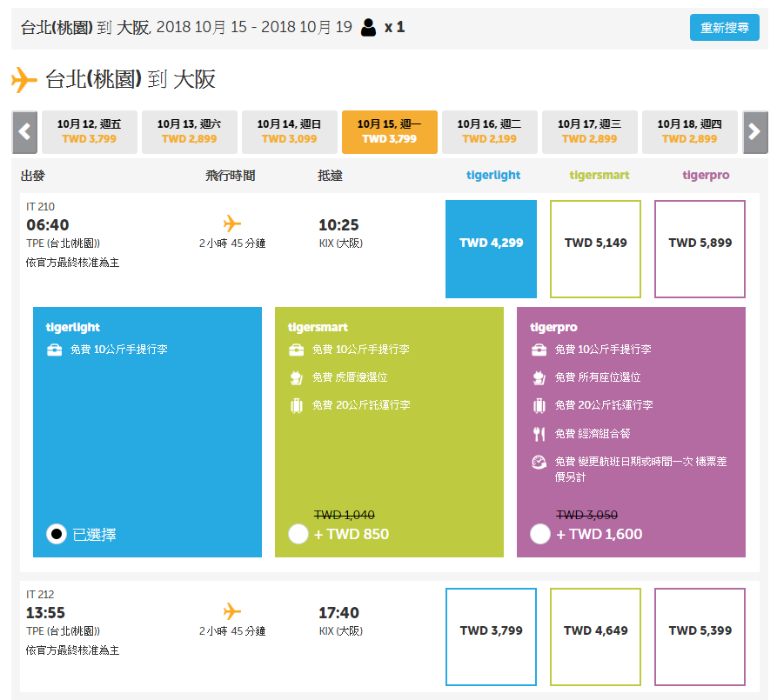Click the plane icon in IT 210 row

pos(232,223)
